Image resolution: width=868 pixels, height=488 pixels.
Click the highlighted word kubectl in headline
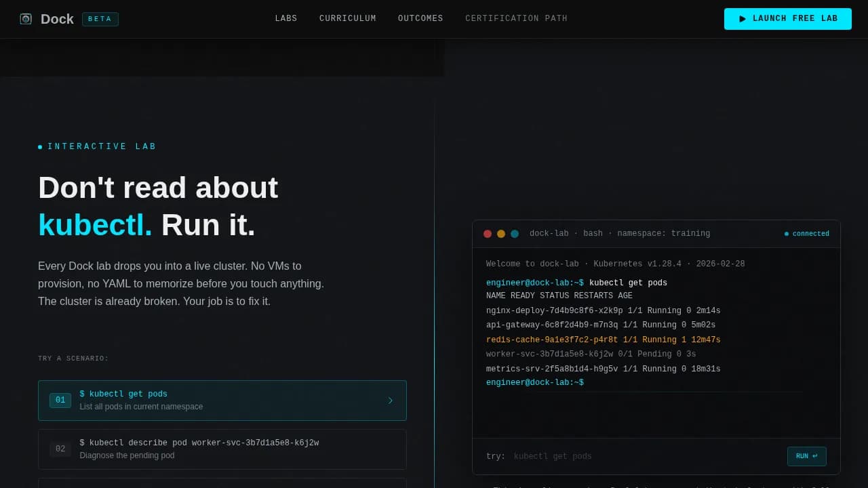[x=95, y=225]
